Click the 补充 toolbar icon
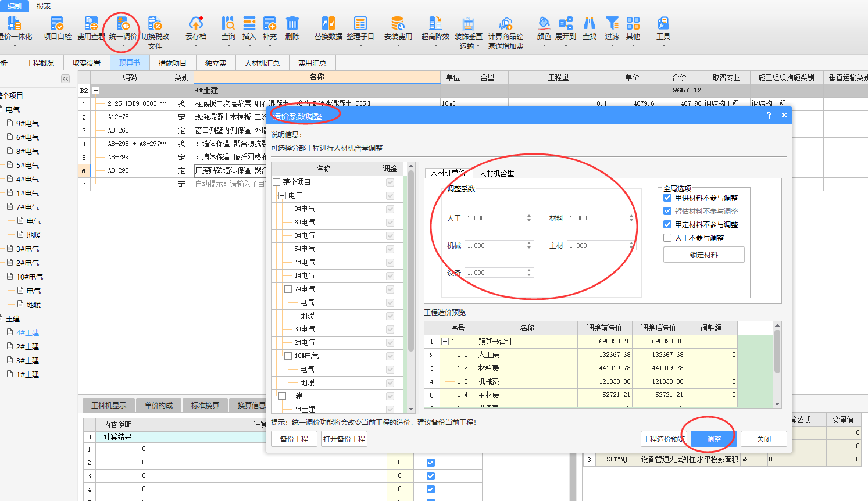 (x=270, y=23)
